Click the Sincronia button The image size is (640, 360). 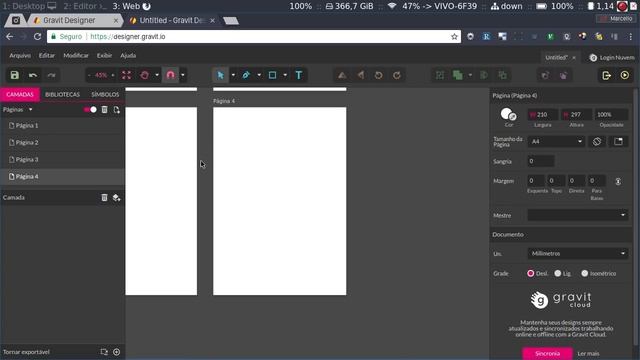point(547,353)
